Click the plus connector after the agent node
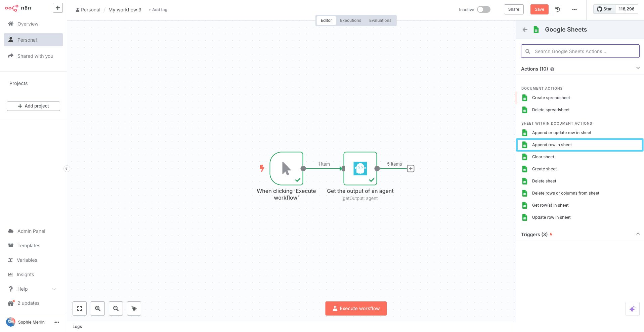The width and height of the screenshot is (644, 332). coord(411,168)
